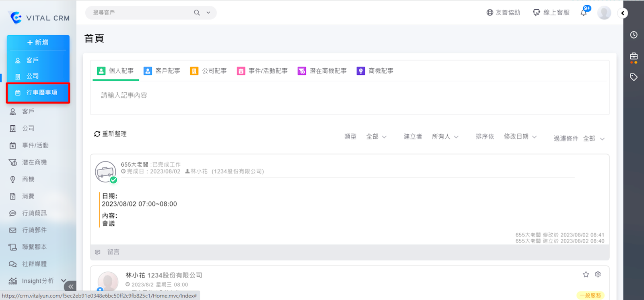Star the 林小花 record as favorite
The width and height of the screenshot is (644, 300).
click(x=586, y=274)
